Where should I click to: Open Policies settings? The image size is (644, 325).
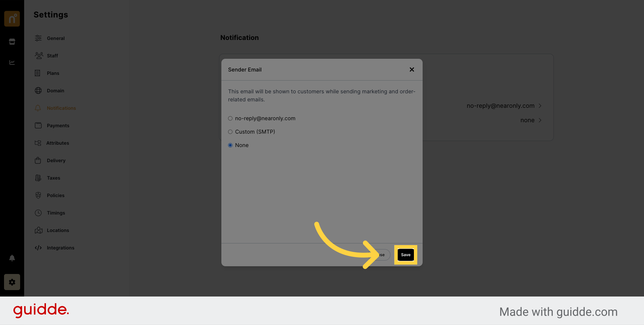pyautogui.click(x=56, y=195)
